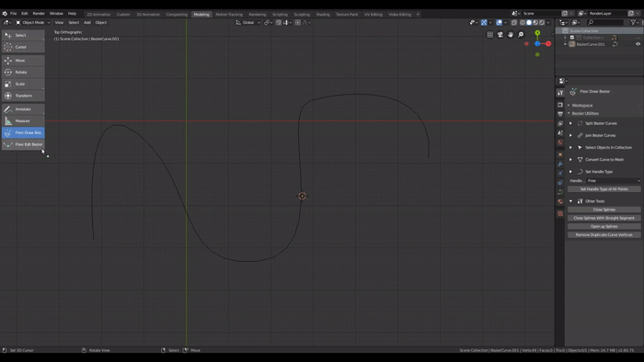Click the outliner search field
This screenshot has width=644, height=362.
click(x=605, y=23)
